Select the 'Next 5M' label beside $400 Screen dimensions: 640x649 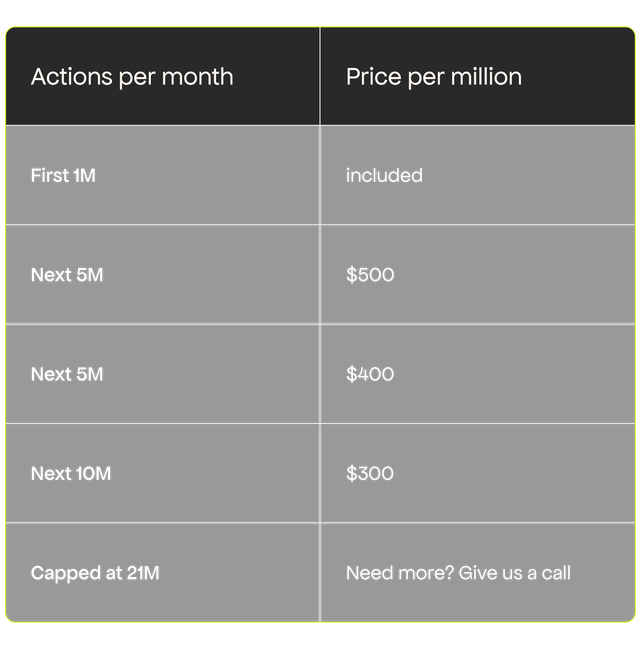(x=67, y=374)
